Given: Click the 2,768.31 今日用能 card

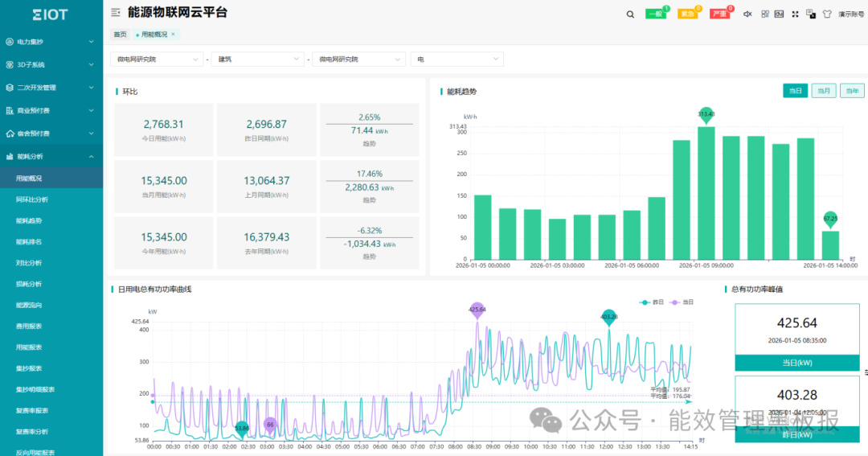Looking at the screenshot, I should click(x=163, y=129).
